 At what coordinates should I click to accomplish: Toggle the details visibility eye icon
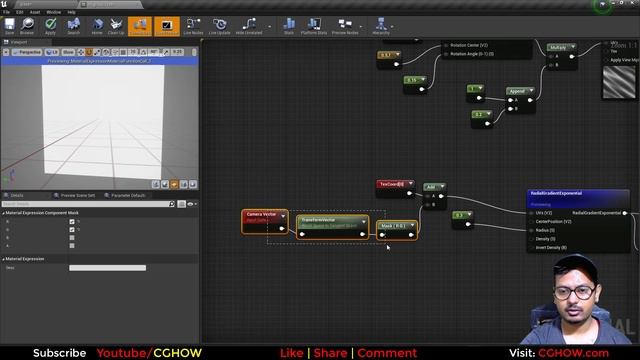190,204
